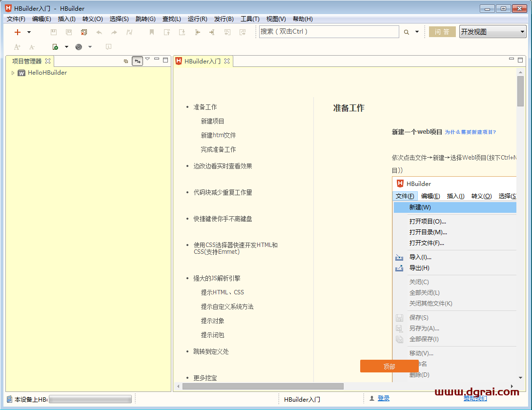Click the next annotation down-arrow icon

182,32
